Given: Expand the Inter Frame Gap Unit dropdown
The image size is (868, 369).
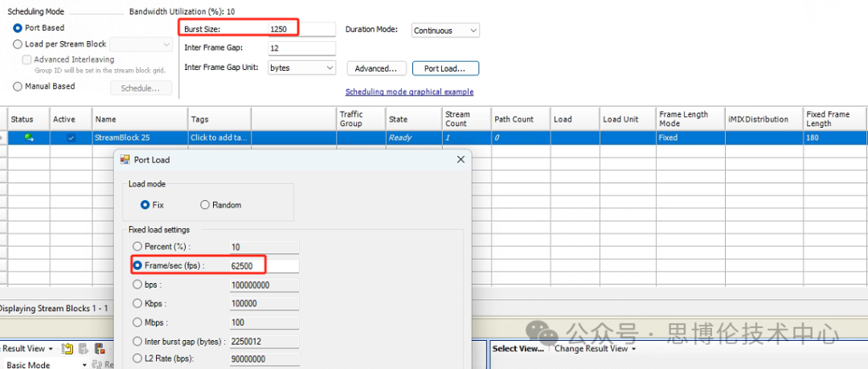Looking at the screenshot, I should click(x=328, y=68).
